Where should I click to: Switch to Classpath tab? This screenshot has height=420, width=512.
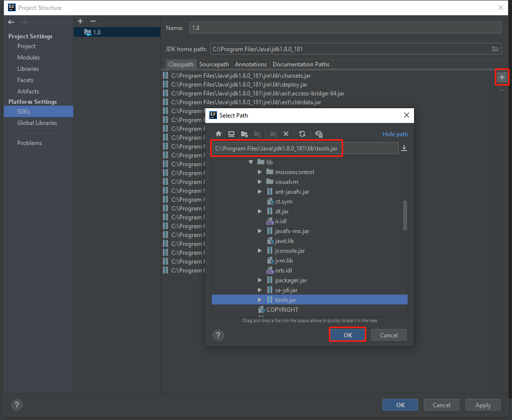click(181, 64)
